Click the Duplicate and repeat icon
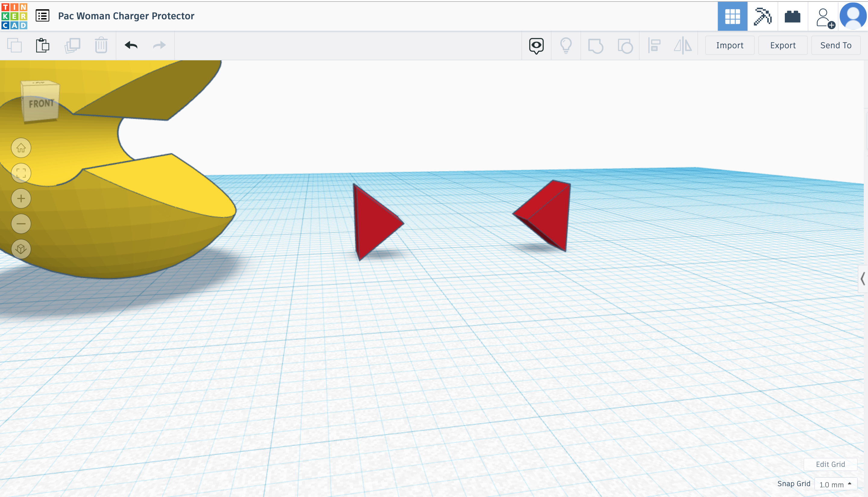The height and width of the screenshot is (497, 868). tap(73, 45)
